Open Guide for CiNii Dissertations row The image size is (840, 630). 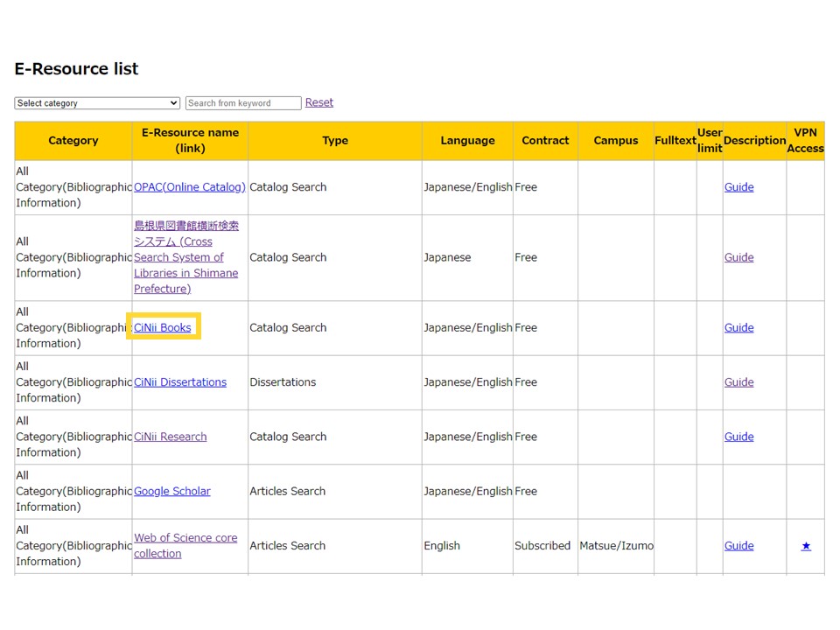pos(738,382)
